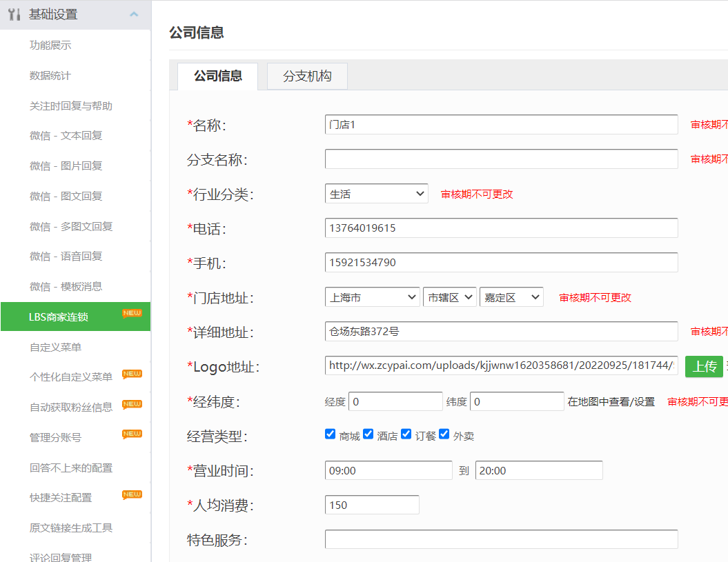728x562 pixels.
Task: Click NEW badge next to LBS商家连锁
Action: click(132, 313)
